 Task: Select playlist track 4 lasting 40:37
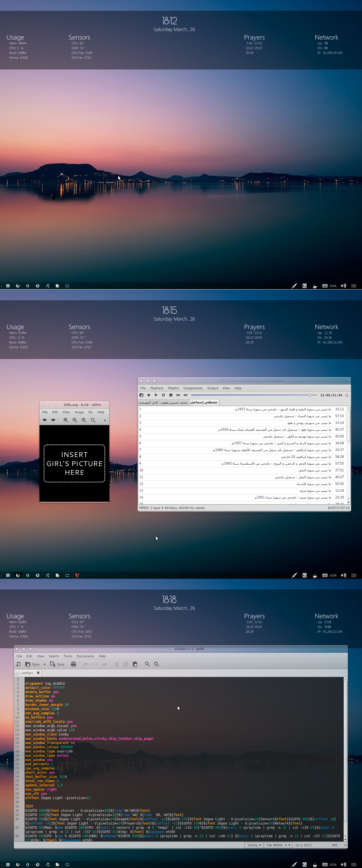pos(242,430)
